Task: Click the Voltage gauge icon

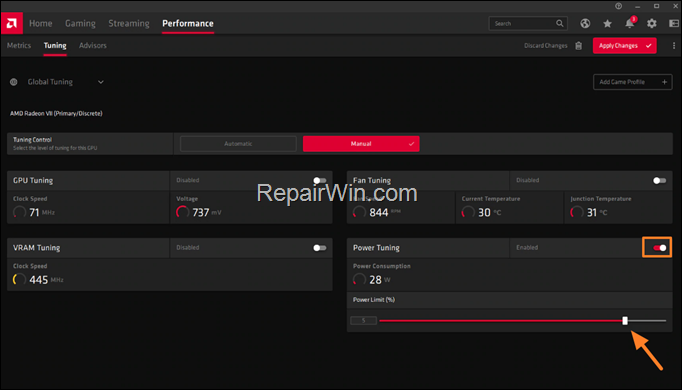Action: click(x=182, y=212)
